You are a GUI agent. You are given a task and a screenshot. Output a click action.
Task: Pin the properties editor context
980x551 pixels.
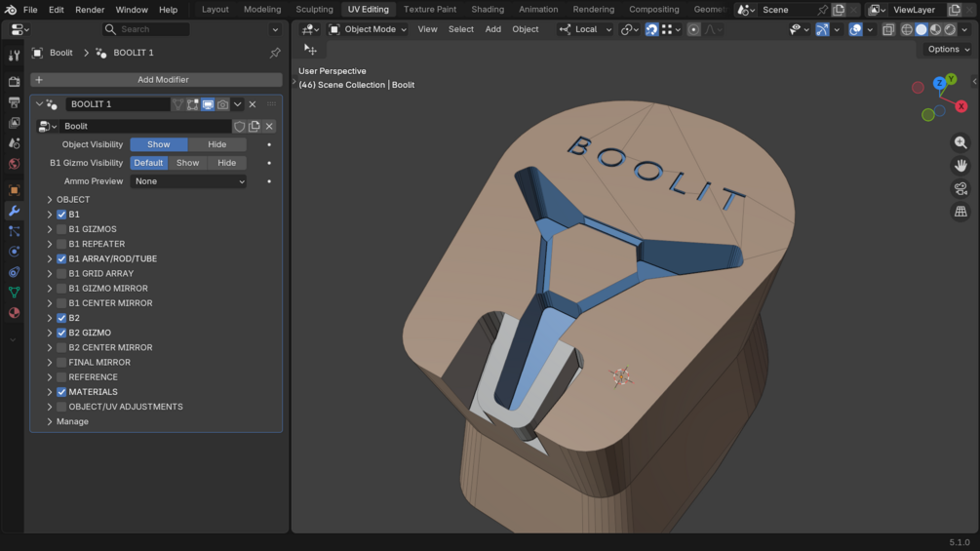[275, 53]
